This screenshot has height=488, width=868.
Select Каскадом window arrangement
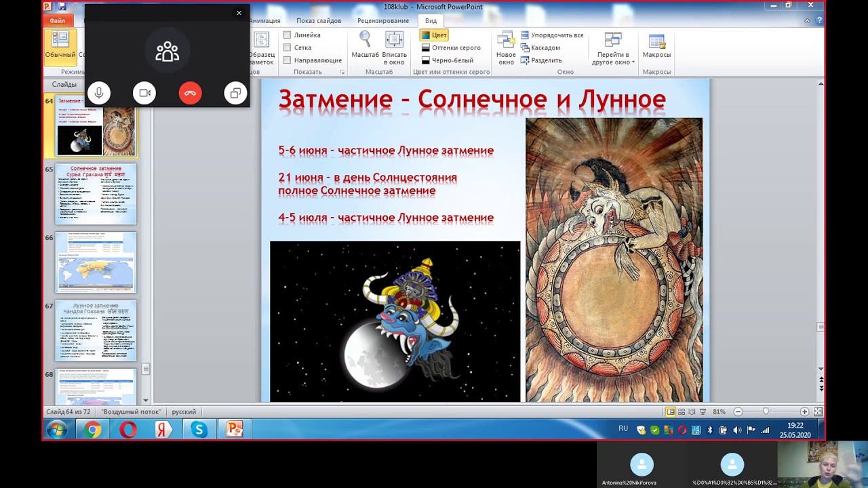[x=540, y=47]
